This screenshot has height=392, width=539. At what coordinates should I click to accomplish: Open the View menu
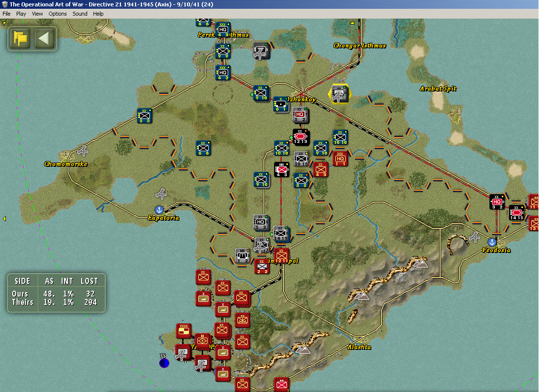(37, 14)
